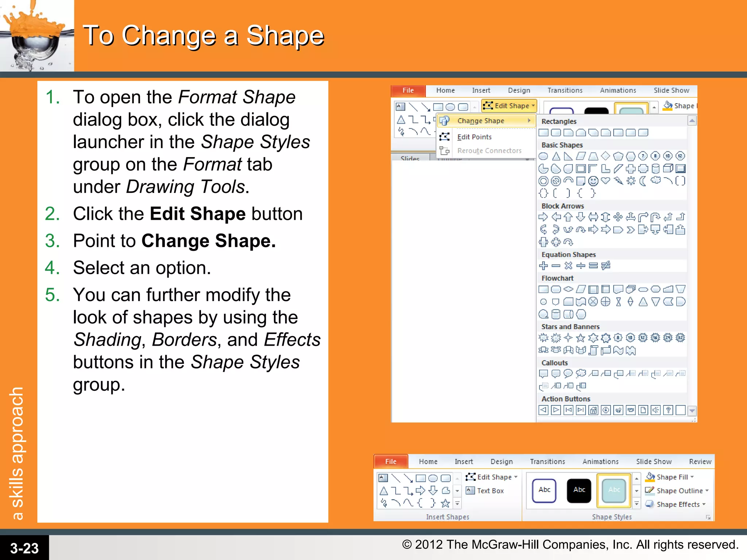
Task: Choose the lightning bolt basic shape
Action: point(618,181)
